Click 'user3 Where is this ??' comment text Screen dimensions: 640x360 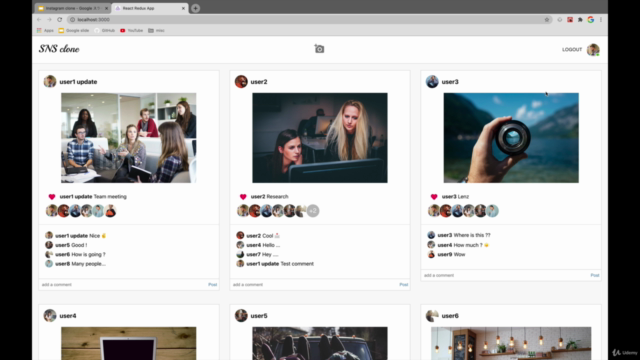click(464, 235)
